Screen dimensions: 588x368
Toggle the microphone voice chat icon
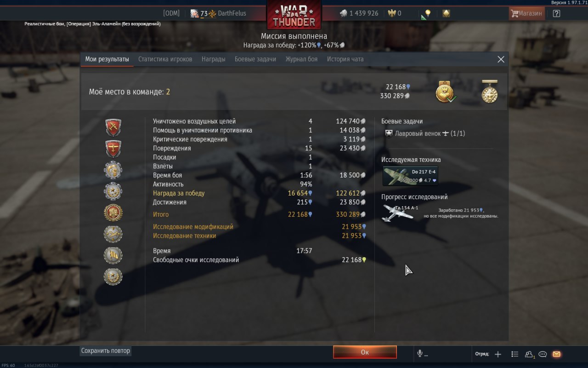click(419, 353)
